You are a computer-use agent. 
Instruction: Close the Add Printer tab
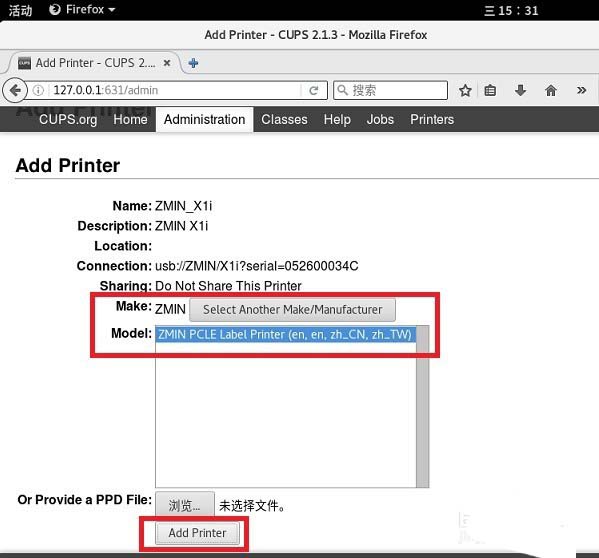click(x=167, y=63)
